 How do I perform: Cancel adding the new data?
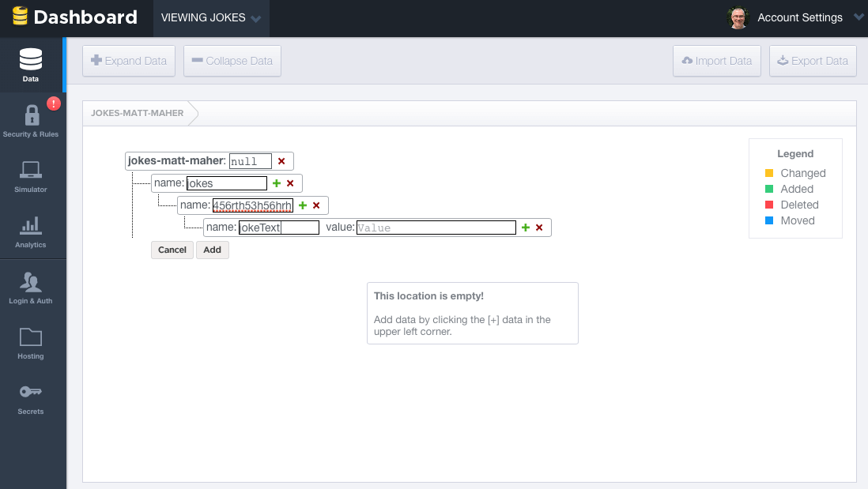(172, 250)
